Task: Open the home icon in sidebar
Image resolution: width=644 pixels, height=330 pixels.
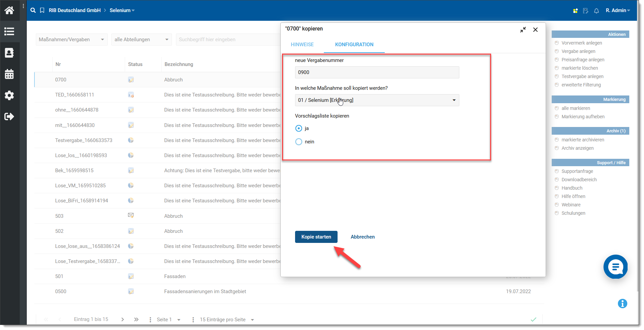Action: coord(9,10)
